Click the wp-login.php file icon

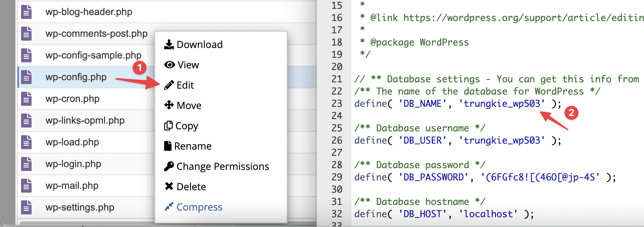click(x=26, y=164)
